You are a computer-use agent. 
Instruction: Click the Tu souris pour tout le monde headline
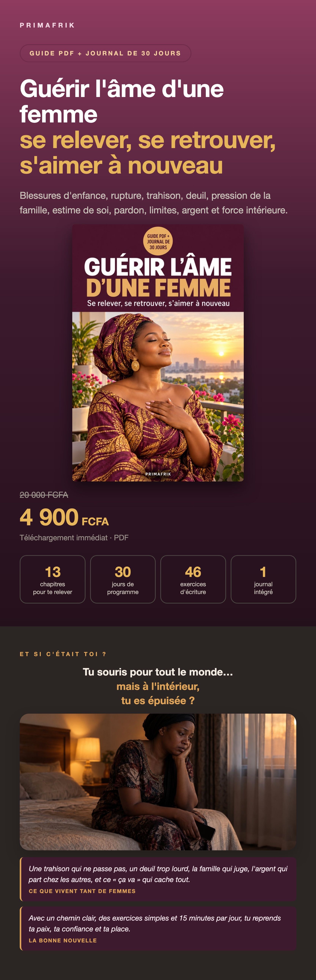158,686
